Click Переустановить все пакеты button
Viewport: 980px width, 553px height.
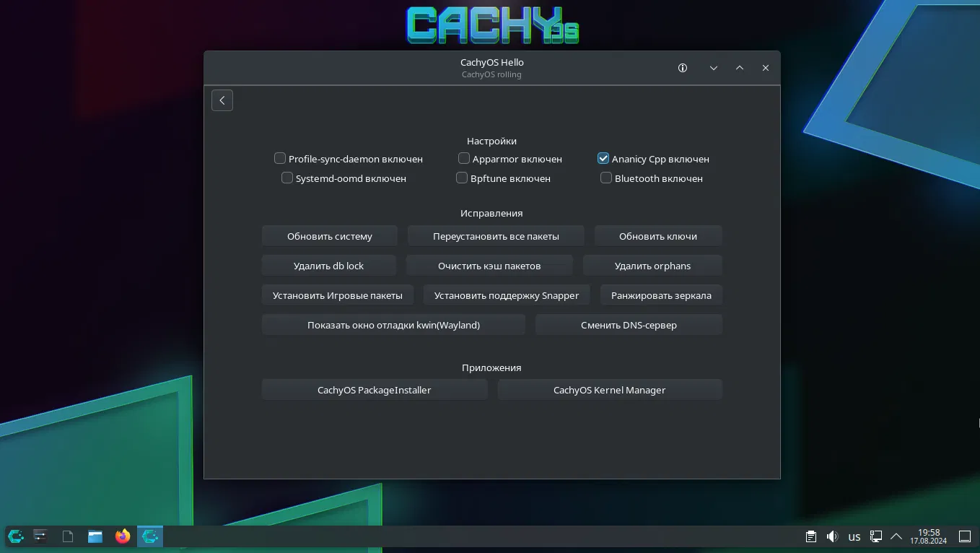[496, 236]
